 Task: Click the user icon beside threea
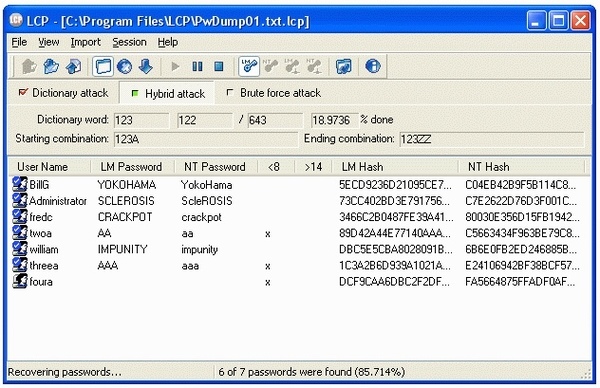20,265
